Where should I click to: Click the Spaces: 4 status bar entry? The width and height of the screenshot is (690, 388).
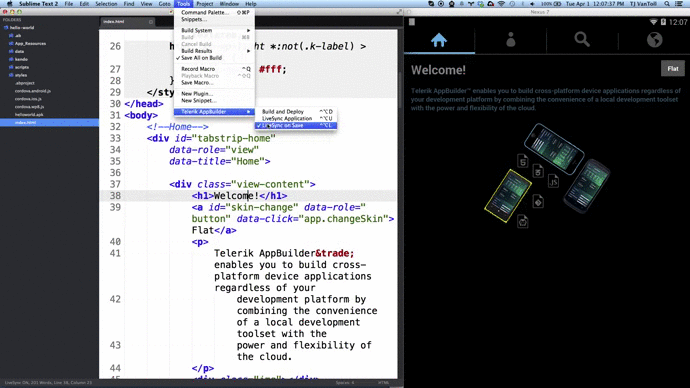345,383
